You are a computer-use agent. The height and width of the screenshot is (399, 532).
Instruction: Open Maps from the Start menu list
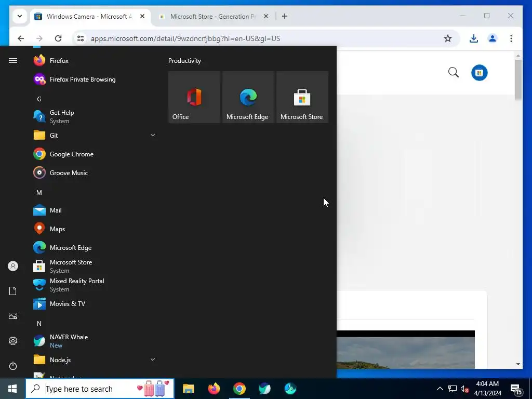point(95,229)
